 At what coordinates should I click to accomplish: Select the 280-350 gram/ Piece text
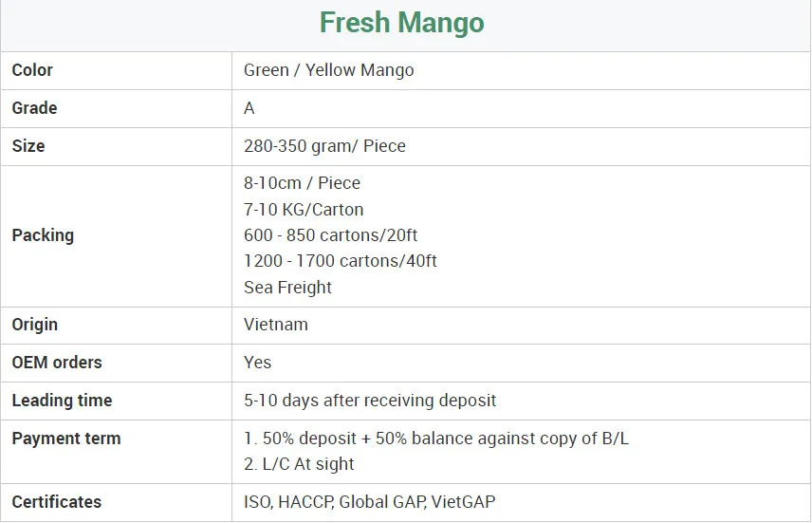(324, 146)
